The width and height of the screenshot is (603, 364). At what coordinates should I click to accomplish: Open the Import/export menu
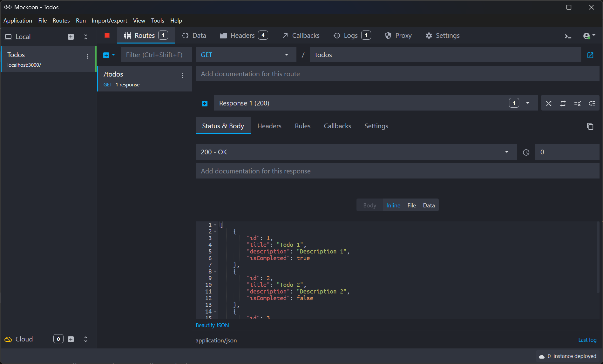point(109,21)
